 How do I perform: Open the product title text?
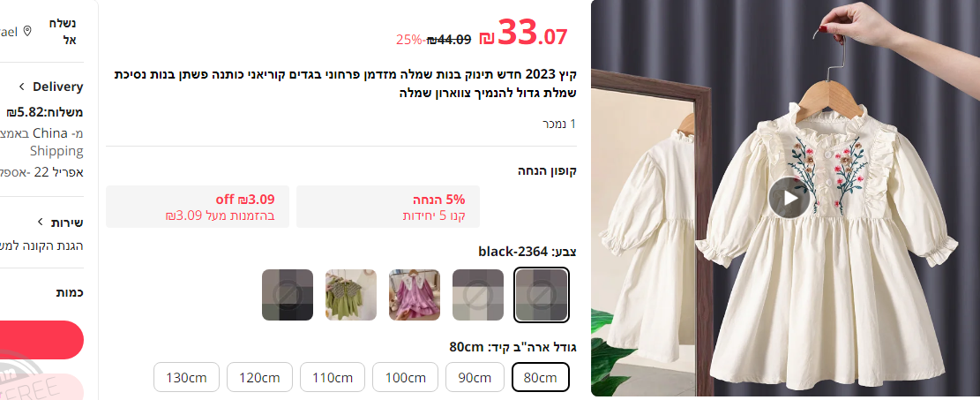click(345, 84)
